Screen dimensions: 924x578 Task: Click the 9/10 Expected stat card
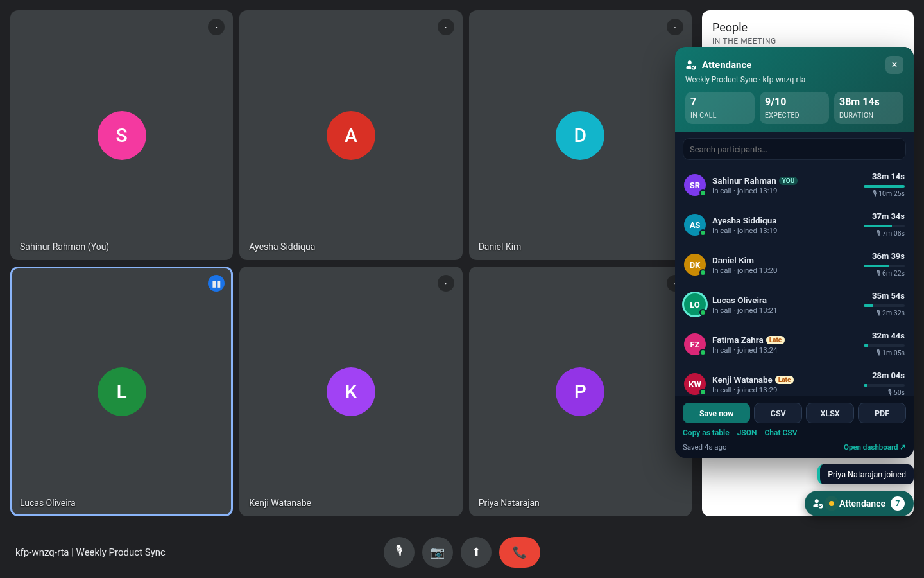794,108
